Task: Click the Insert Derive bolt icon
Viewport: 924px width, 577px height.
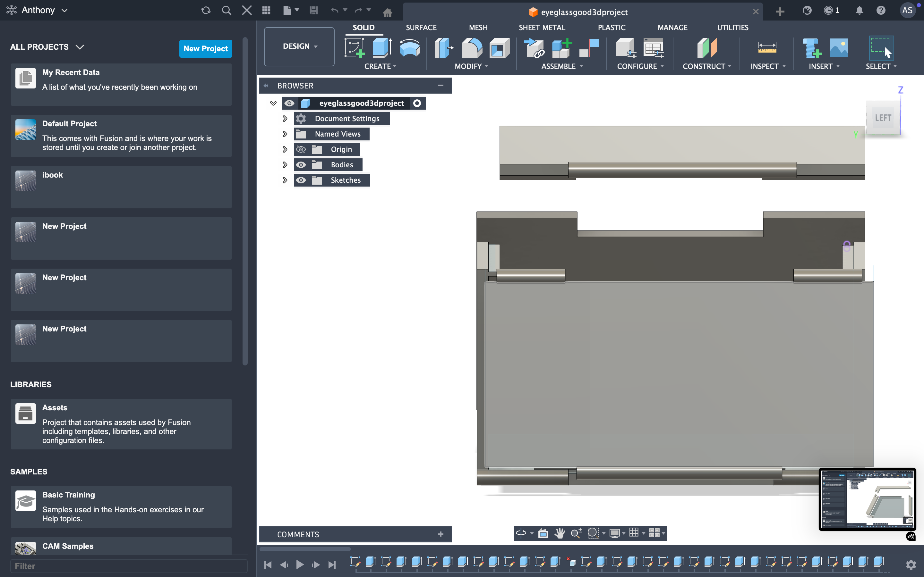Action: click(811, 48)
